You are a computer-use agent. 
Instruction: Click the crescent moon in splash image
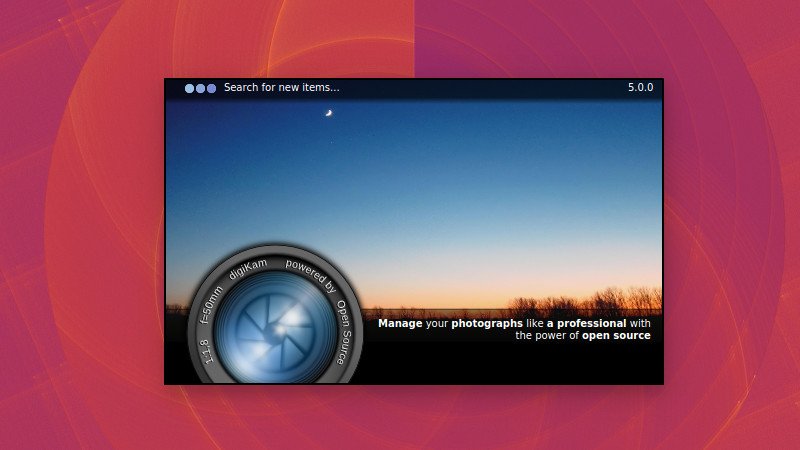tap(329, 113)
